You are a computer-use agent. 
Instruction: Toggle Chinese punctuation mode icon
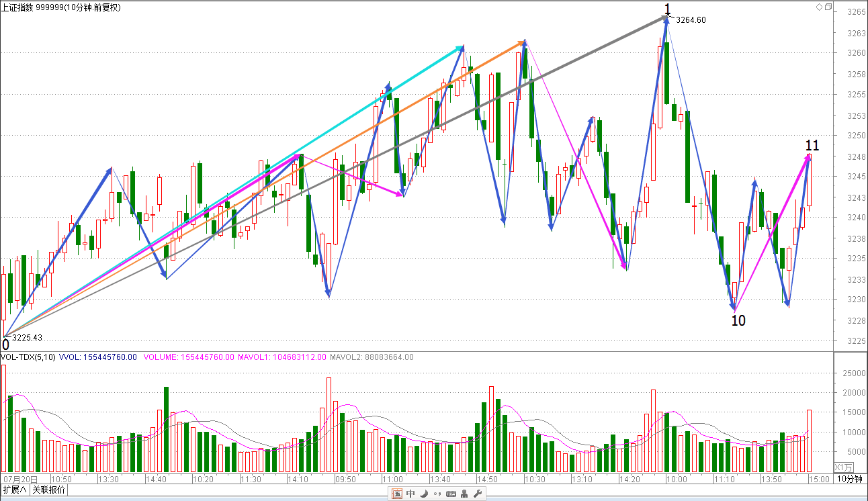click(x=437, y=494)
